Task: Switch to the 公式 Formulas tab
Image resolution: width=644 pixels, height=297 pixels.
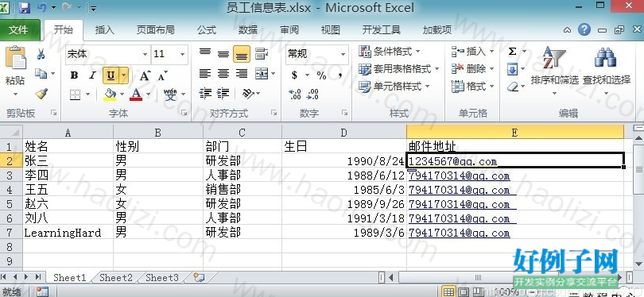Action: pyautogui.click(x=206, y=30)
